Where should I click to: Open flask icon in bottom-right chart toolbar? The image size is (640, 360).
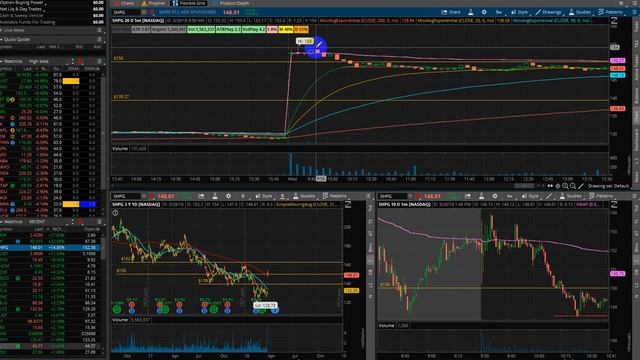pyautogui.click(x=482, y=196)
